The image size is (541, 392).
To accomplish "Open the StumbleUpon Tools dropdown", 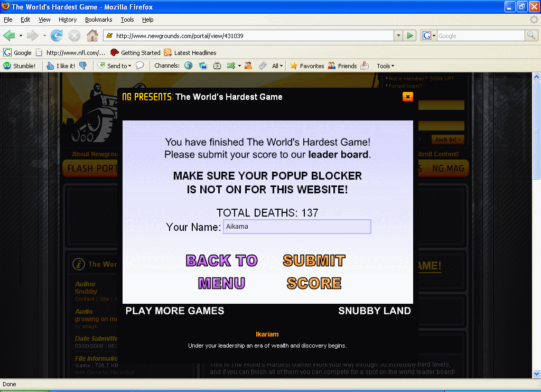I will click(385, 66).
